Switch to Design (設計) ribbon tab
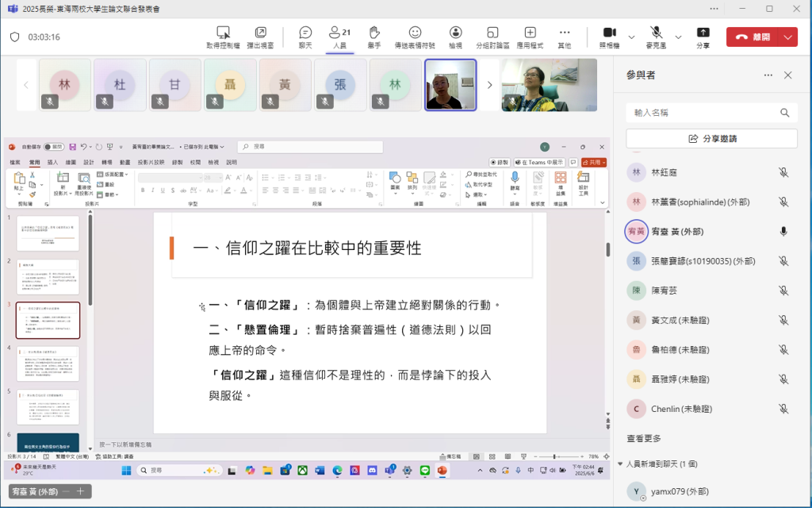The image size is (812, 508). [x=89, y=163]
